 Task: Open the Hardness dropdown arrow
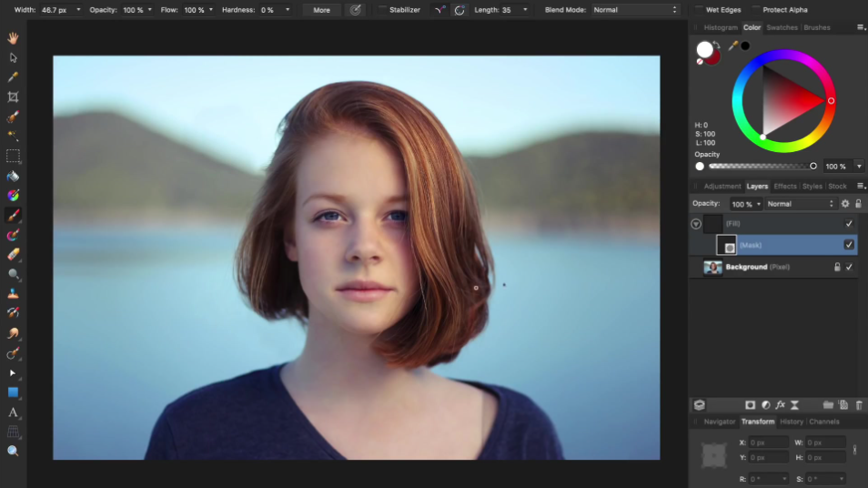point(288,10)
